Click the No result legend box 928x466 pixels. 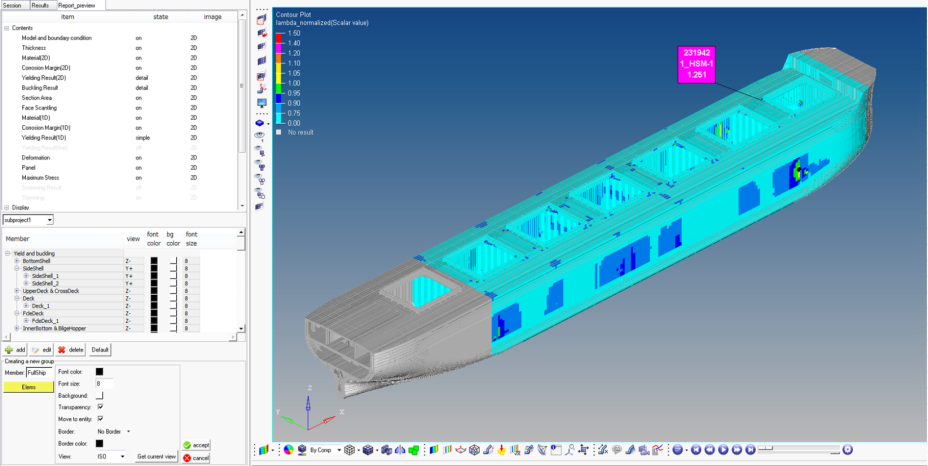(x=279, y=132)
